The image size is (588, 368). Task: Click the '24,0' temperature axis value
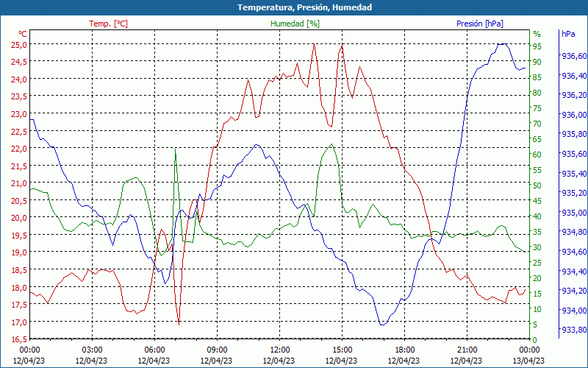pyautogui.click(x=18, y=79)
